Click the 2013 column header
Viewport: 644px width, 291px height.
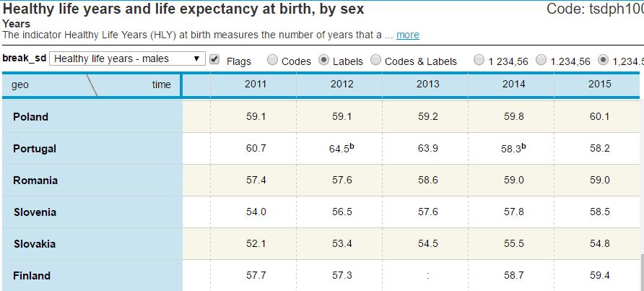pos(427,84)
